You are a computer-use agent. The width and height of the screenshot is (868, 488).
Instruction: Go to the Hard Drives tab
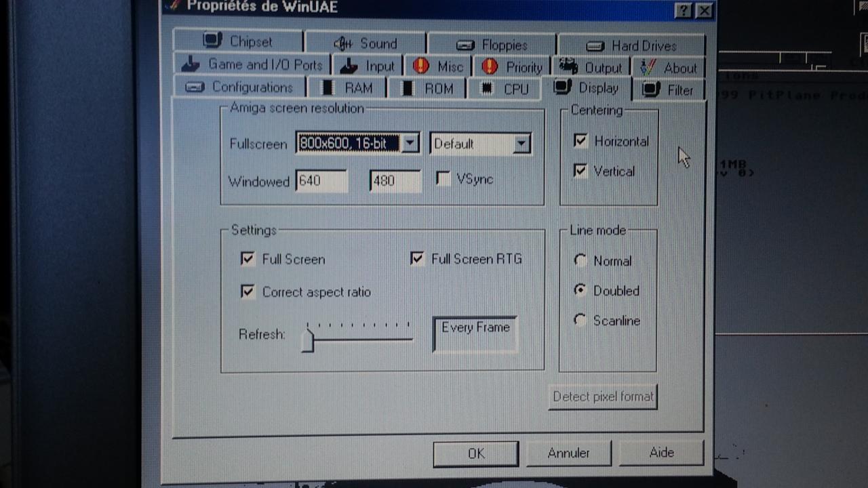coord(631,46)
